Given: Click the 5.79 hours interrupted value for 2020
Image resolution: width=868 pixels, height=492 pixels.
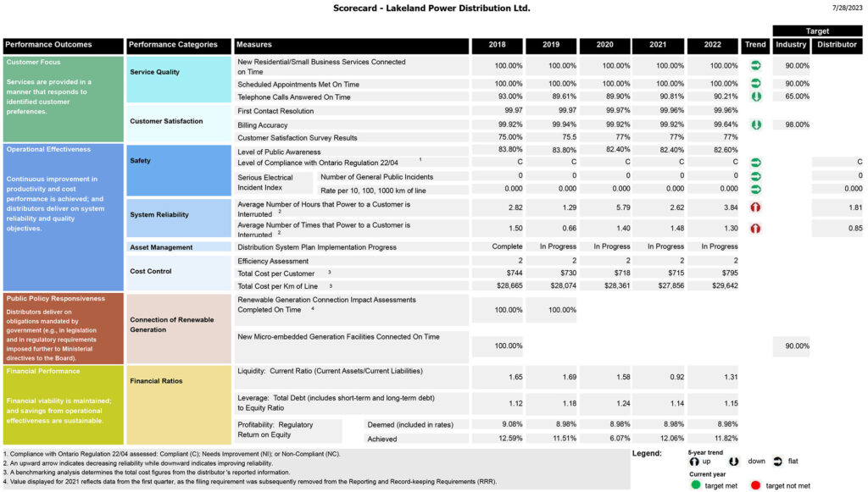Looking at the screenshot, I should (x=623, y=207).
